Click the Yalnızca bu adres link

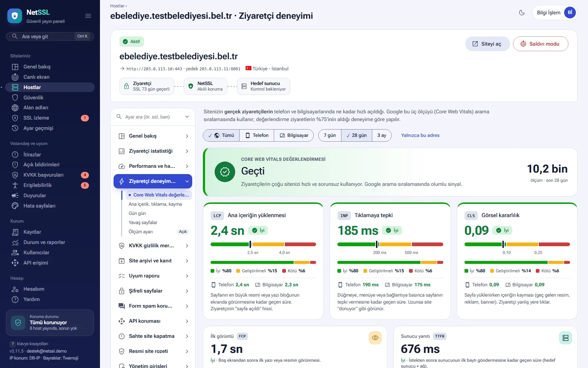(420, 135)
